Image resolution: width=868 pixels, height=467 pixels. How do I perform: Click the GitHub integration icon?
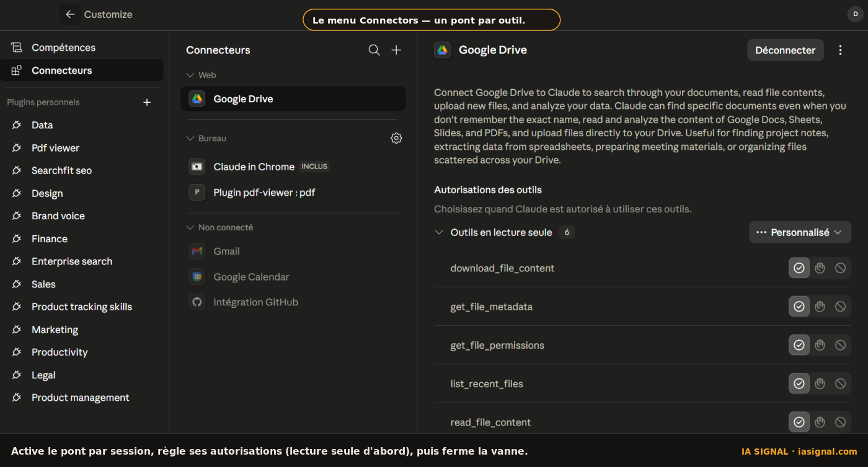click(x=197, y=302)
